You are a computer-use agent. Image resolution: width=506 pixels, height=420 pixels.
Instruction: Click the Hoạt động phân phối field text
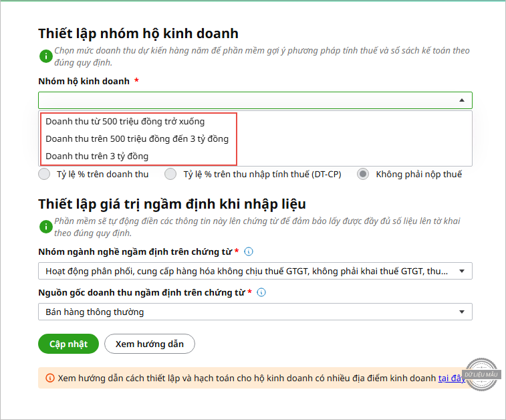click(x=246, y=272)
